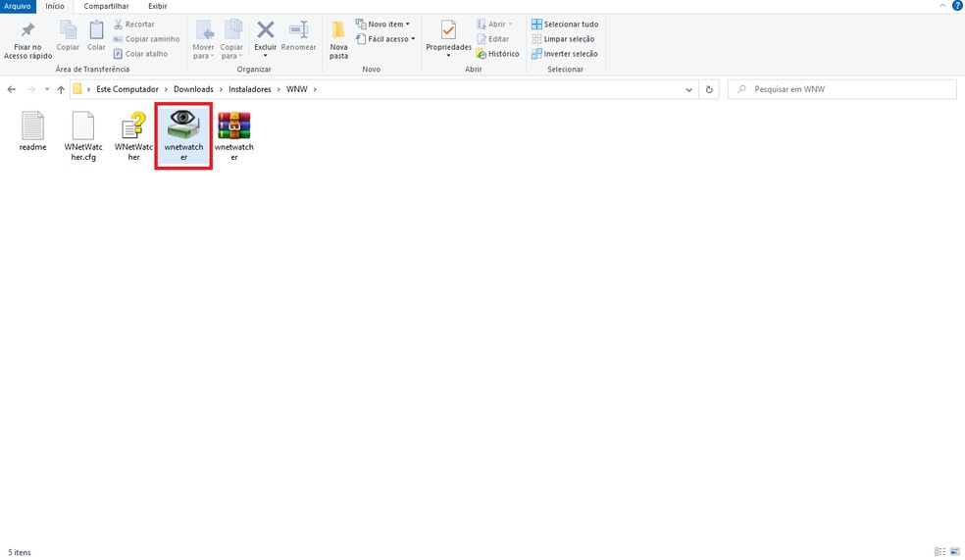Select the WNetWatcher.cfg file
This screenshot has width=965, height=560.
tap(83, 136)
